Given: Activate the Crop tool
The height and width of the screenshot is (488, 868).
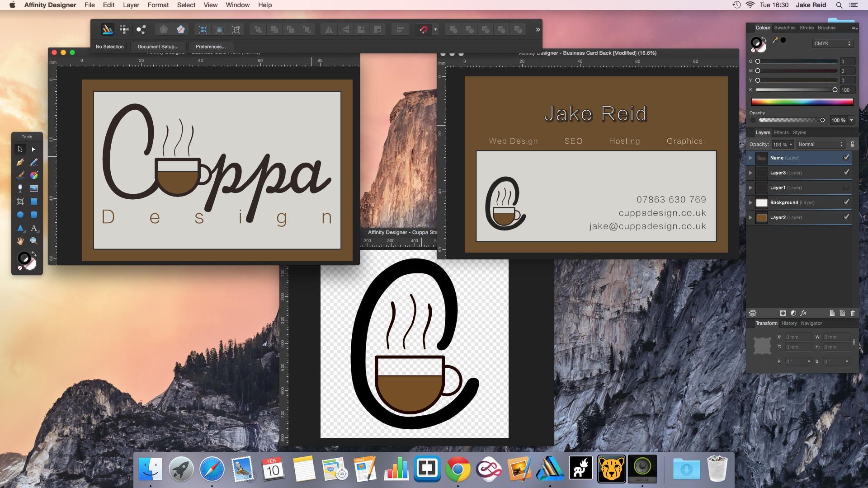Looking at the screenshot, I should point(20,202).
